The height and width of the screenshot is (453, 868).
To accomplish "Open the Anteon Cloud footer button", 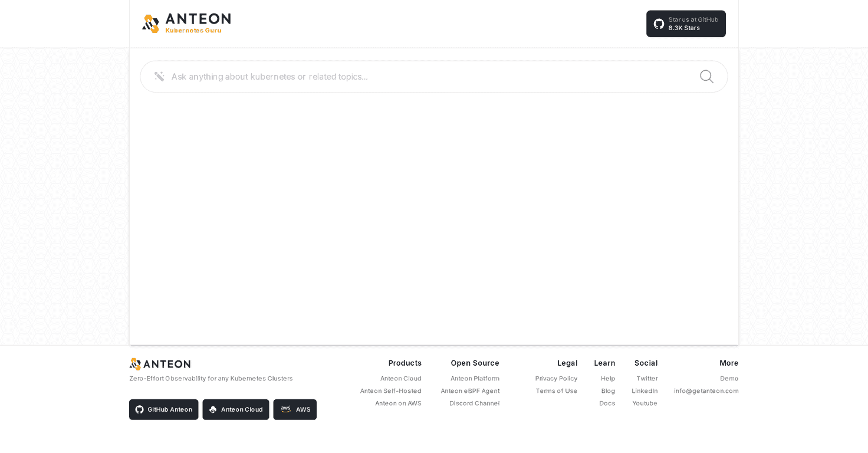I will pos(235,409).
